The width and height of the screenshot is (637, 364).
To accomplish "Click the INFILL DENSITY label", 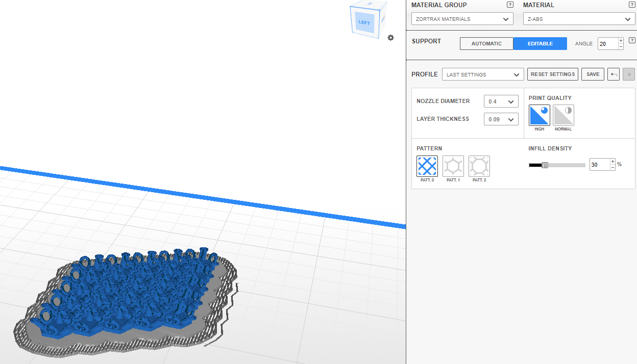I will (x=550, y=149).
